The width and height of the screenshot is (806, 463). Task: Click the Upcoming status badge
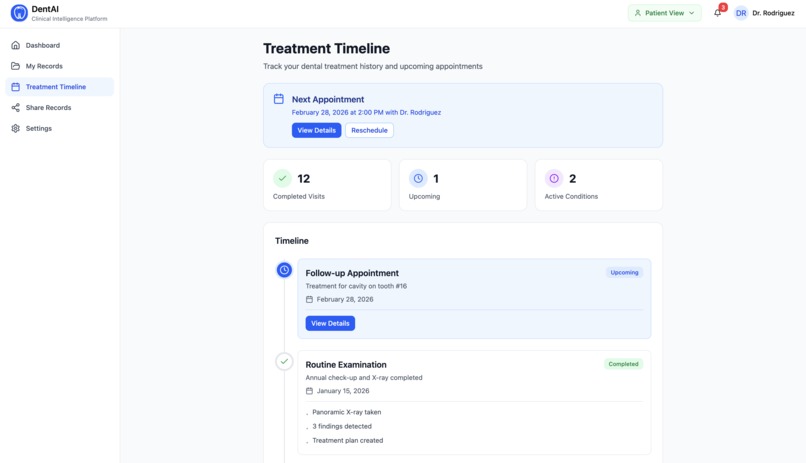(x=624, y=272)
